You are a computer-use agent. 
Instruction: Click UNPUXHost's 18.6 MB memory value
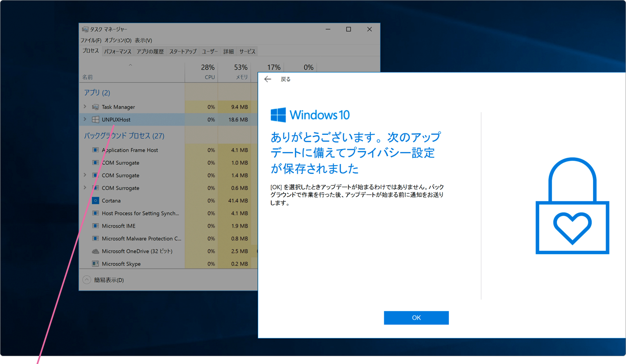pos(238,120)
